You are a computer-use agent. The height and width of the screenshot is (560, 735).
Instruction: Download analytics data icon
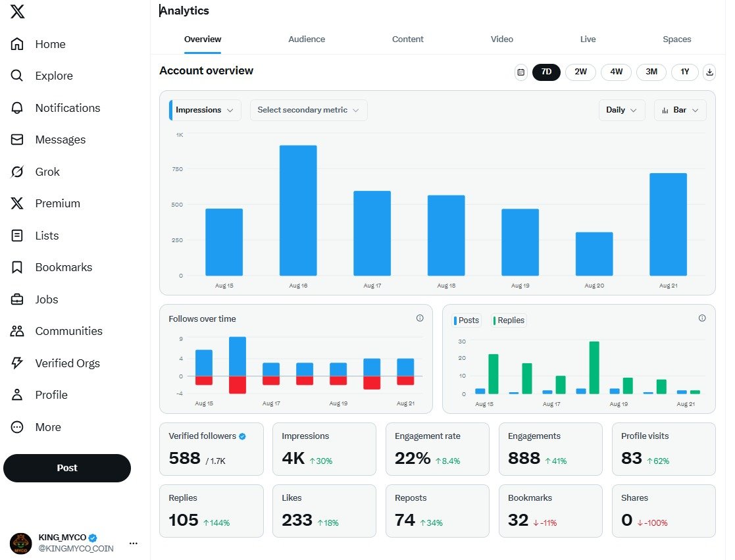(x=709, y=72)
